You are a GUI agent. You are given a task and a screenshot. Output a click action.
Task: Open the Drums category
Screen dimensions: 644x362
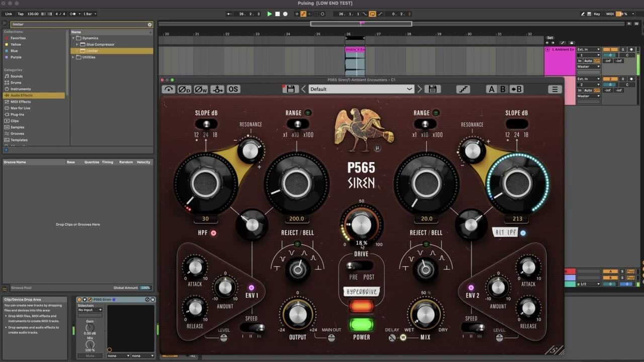click(x=16, y=82)
